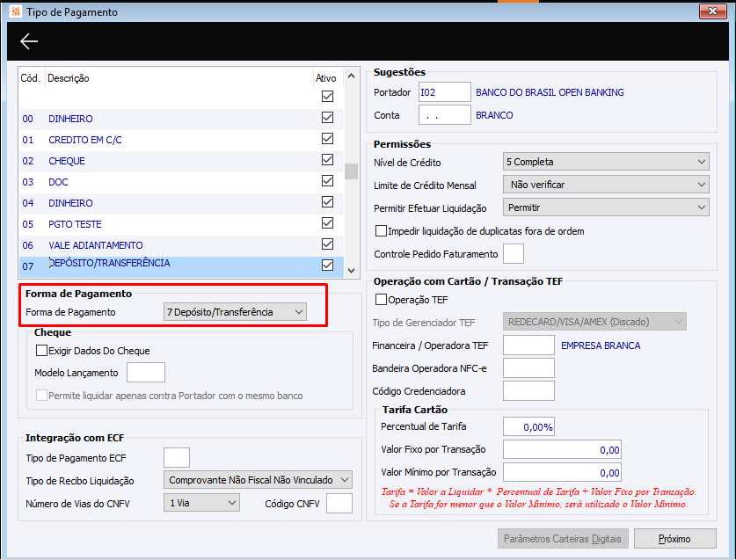Toggle Ativo checkbox for VALE ADIANTAMENTO
This screenshot has width=736, height=560.
coord(327,244)
